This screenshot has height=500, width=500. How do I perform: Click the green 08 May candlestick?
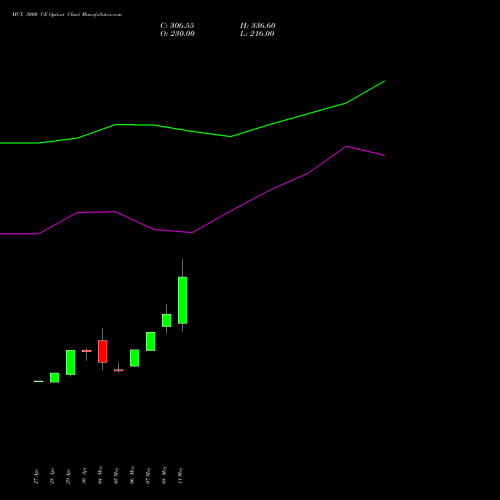[x=167, y=320]
